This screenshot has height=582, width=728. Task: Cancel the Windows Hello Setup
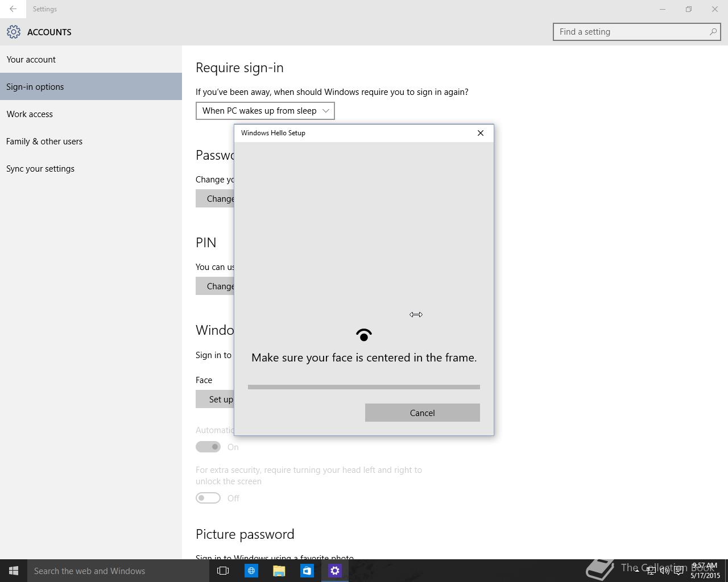tap(423, 413)
